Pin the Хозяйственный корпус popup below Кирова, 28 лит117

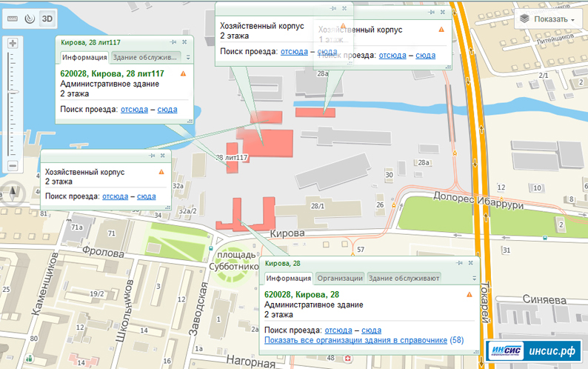click(x=152, y=156)
